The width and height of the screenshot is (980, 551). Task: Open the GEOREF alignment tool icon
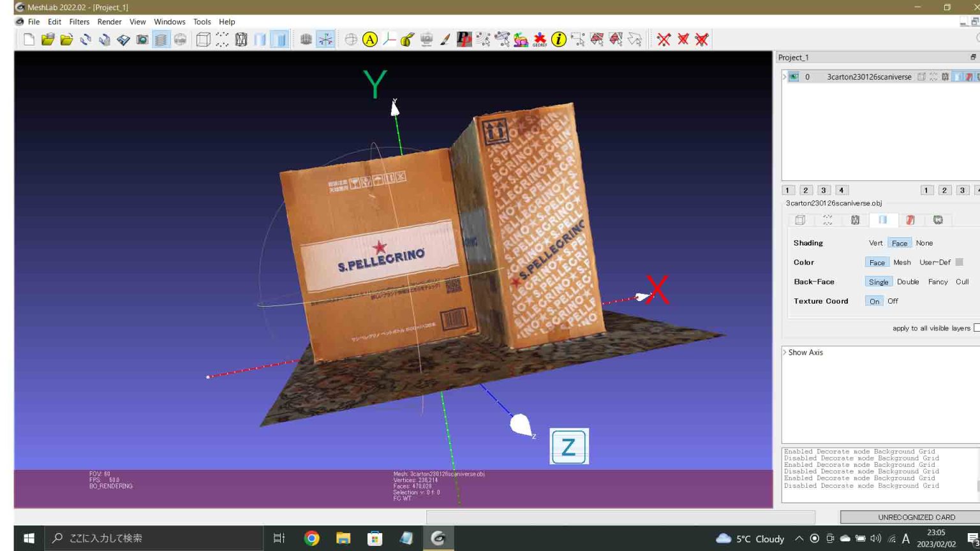540,39
